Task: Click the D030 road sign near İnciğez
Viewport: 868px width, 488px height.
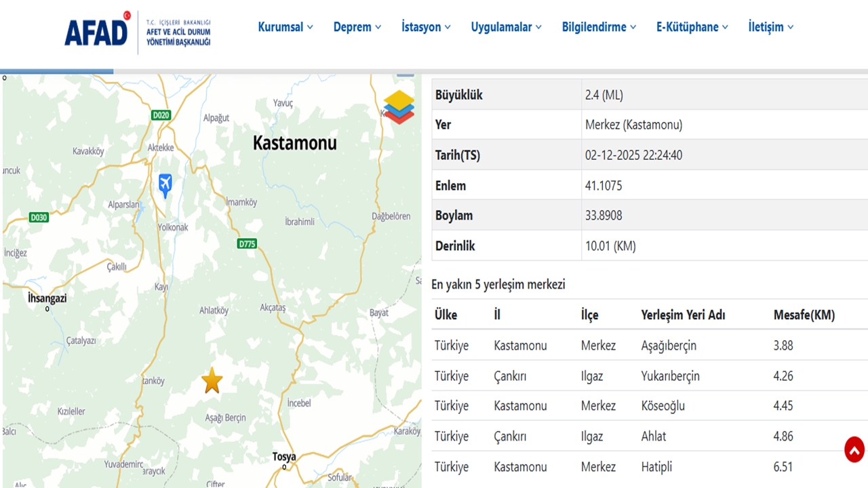Action: tap(37, 218)
